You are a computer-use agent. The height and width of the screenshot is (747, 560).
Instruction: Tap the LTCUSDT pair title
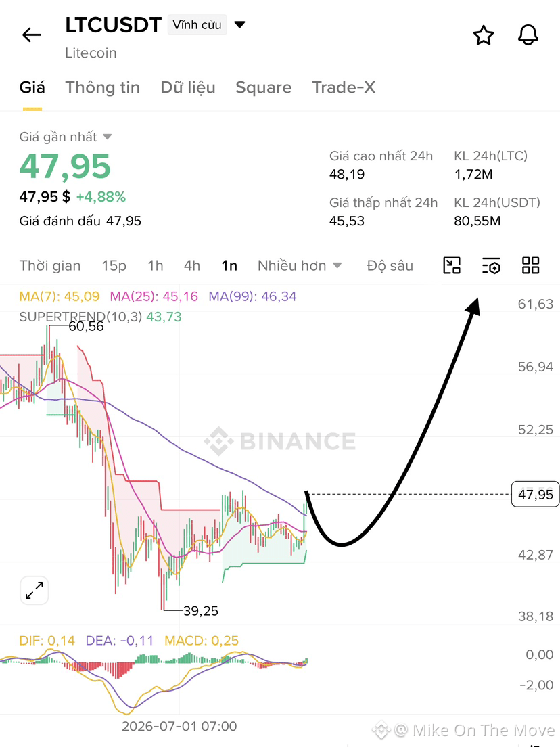[x=114, y=25]
